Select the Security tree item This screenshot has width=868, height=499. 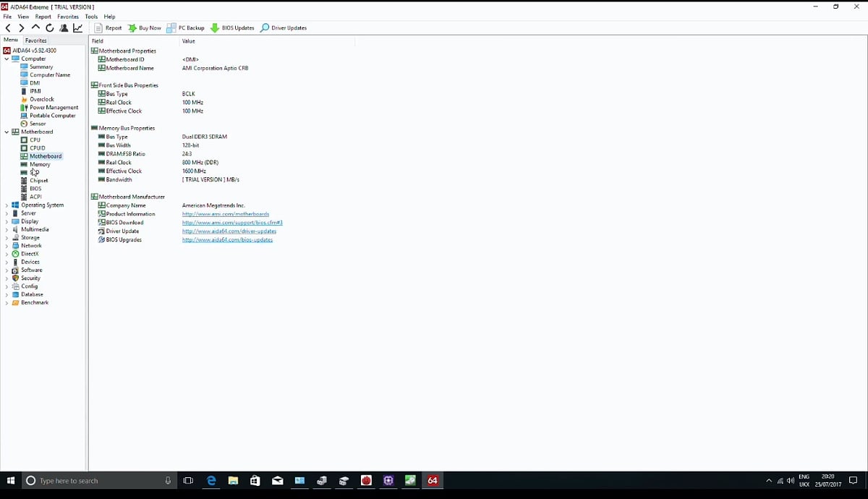click(x=30, y=278)
